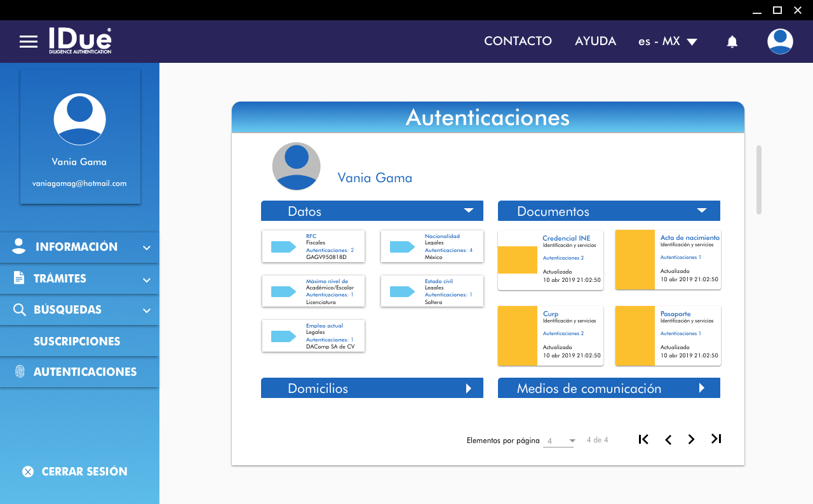Collapse the Datos section
The image size is (813, 504).
tap(469, 211)
